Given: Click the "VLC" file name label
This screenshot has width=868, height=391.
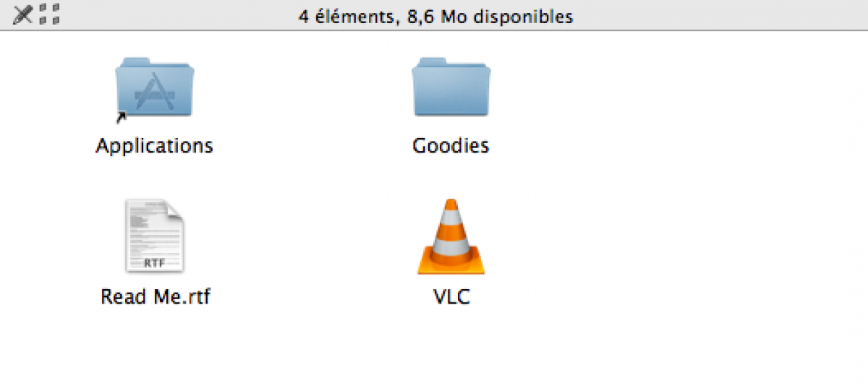Looking at the screenshot, I should 451,297.
